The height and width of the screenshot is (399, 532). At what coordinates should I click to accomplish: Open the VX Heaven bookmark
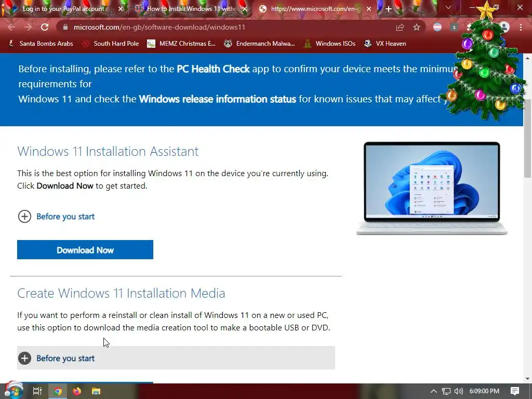coord(385,44)
